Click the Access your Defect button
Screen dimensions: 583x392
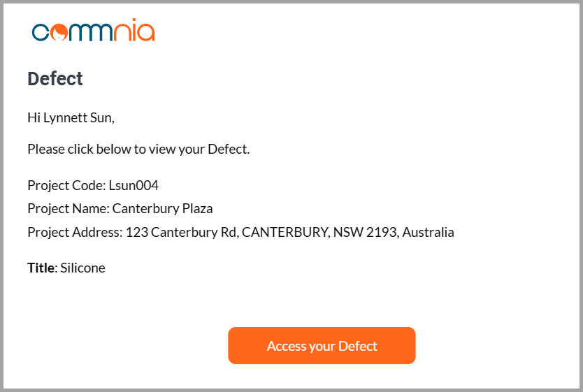pyautogui.click(x=322, y=346)
